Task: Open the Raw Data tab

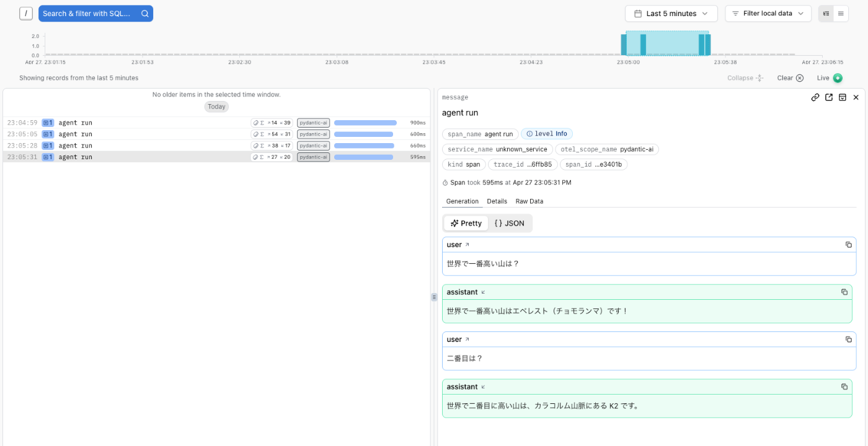Action: 529,201
